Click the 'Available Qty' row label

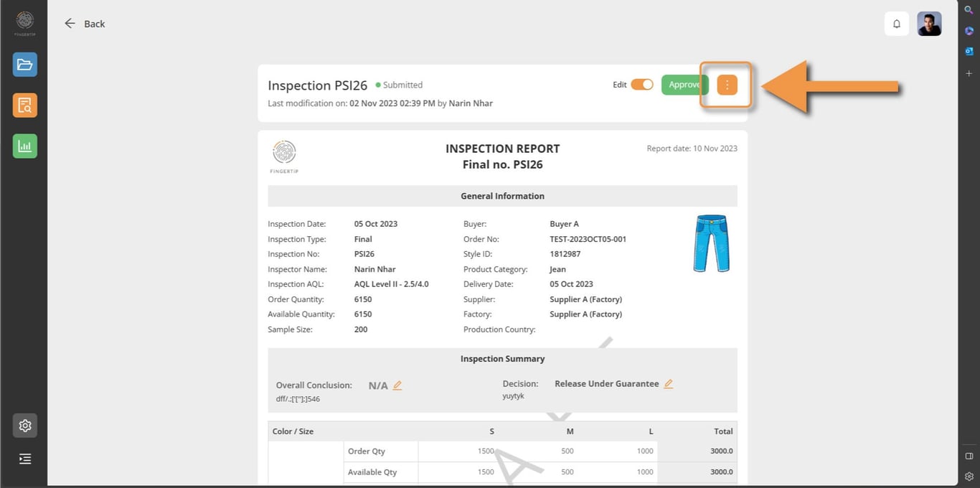(372, 472)
